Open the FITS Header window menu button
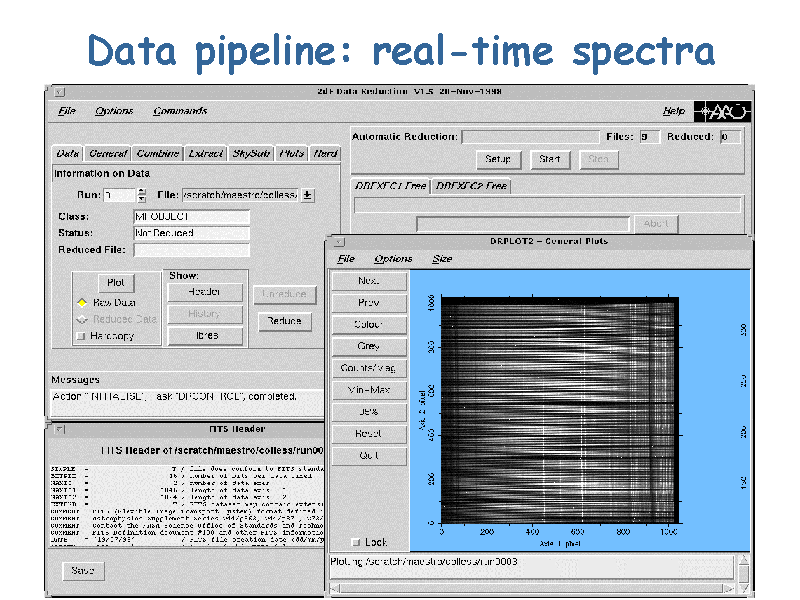This screenshot has height=600, width=800. click(60, 430)
